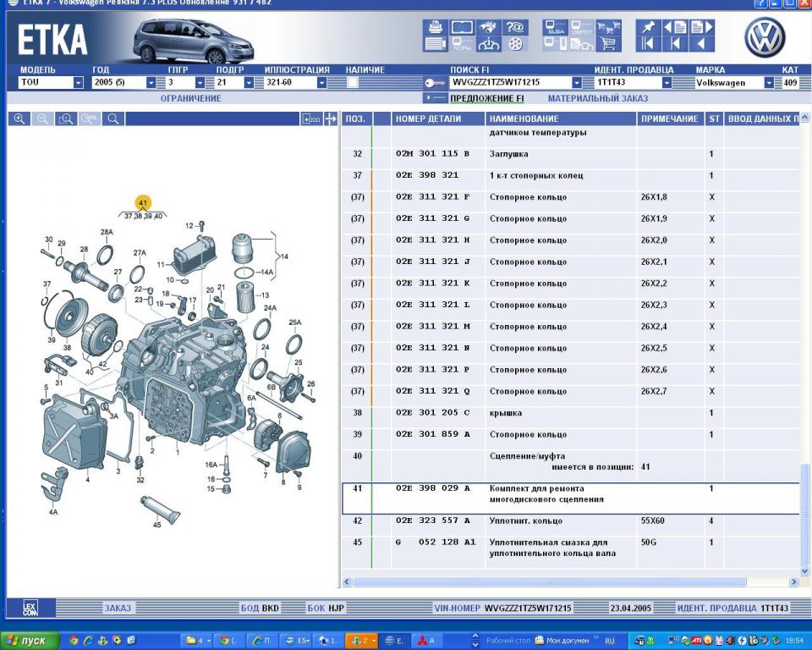Screen dimensions: 812x650
Task: Click the LexCom logo in the status bar
Action: [30, 608]
